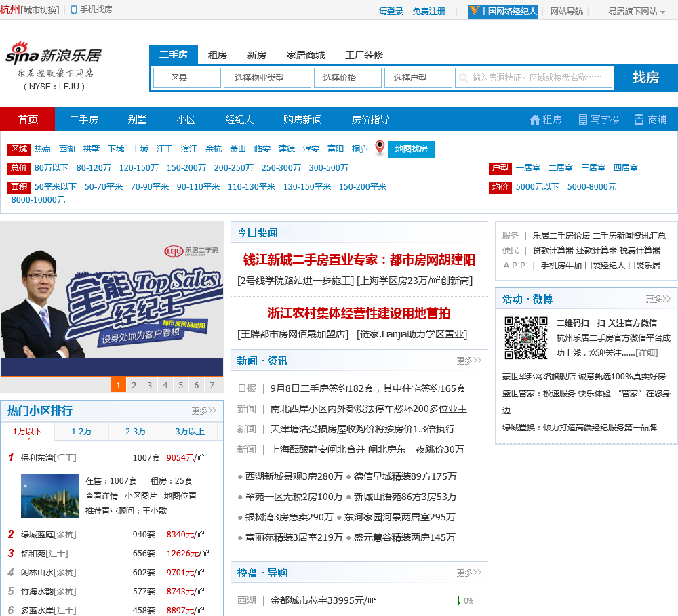Select the 租房 search tab
Viewport: 678px width, 616px height.
pyautogui.click(x=217, y=55)
